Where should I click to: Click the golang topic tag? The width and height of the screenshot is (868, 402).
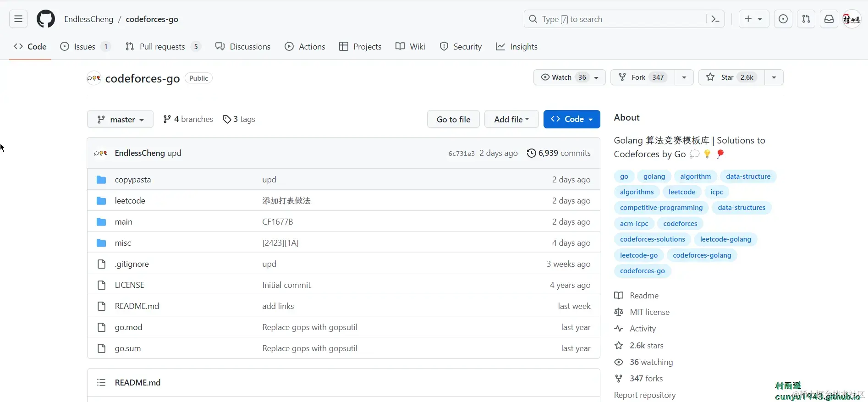tap(654, 176)
